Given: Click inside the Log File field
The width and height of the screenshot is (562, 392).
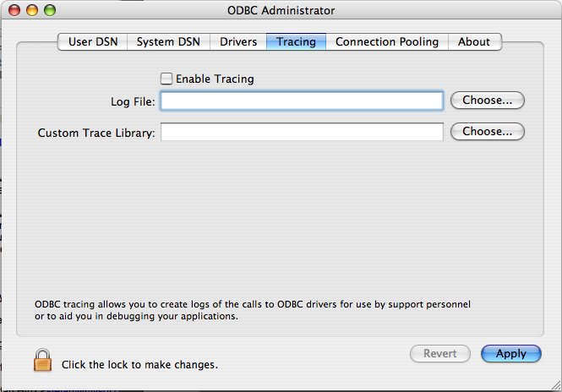Looking at the screenshot, I should (302, 101).
